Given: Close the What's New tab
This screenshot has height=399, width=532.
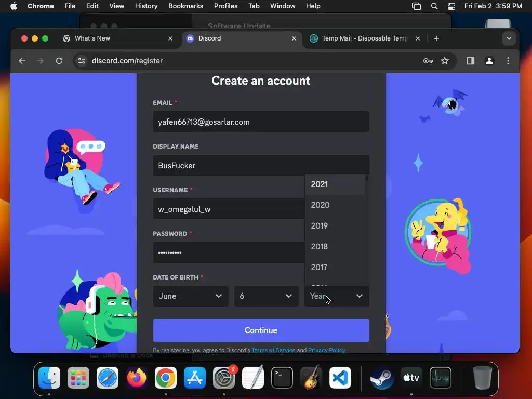Looking at the screenshot, I should pyautogui.click(x=170, y=38).
